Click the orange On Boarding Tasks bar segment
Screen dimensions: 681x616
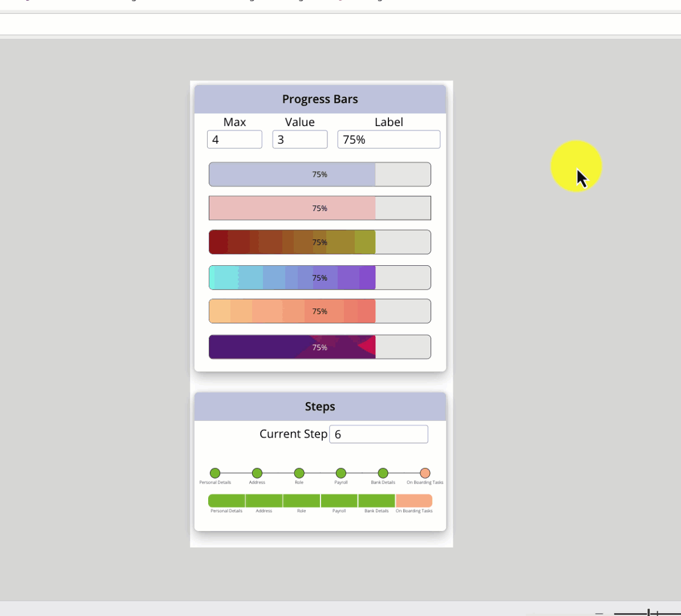(414, 501)
